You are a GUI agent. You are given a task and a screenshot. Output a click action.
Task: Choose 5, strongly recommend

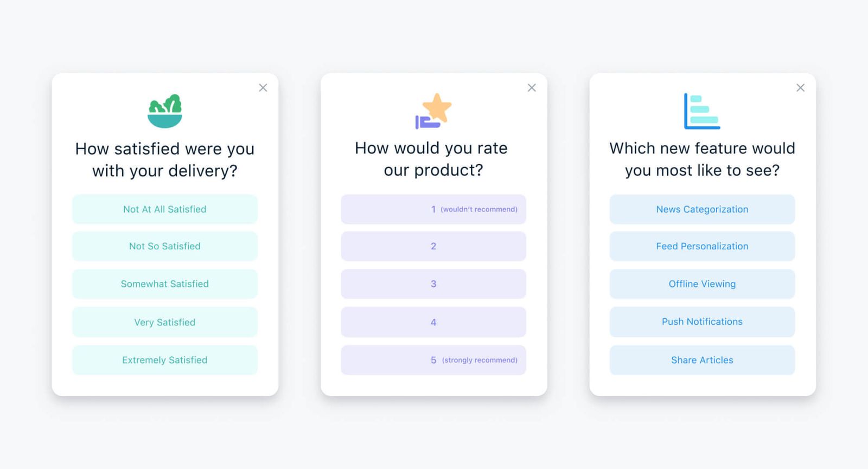pos(433,360)
